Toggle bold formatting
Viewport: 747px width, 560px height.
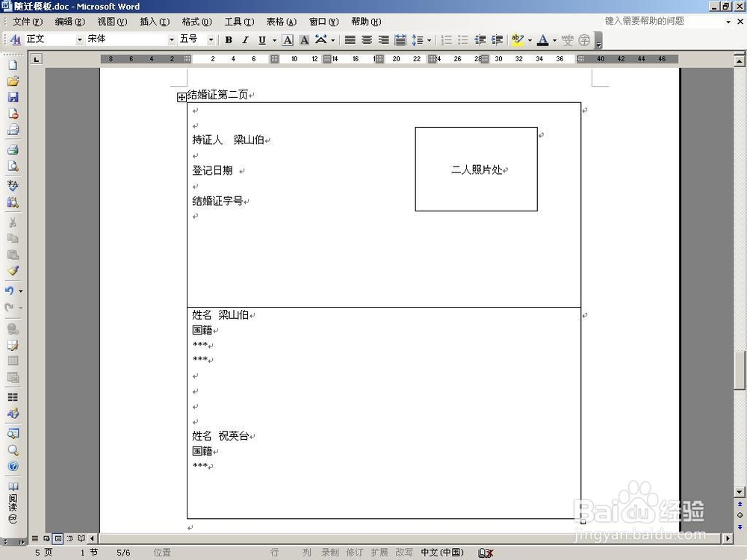tap(229, 40)
